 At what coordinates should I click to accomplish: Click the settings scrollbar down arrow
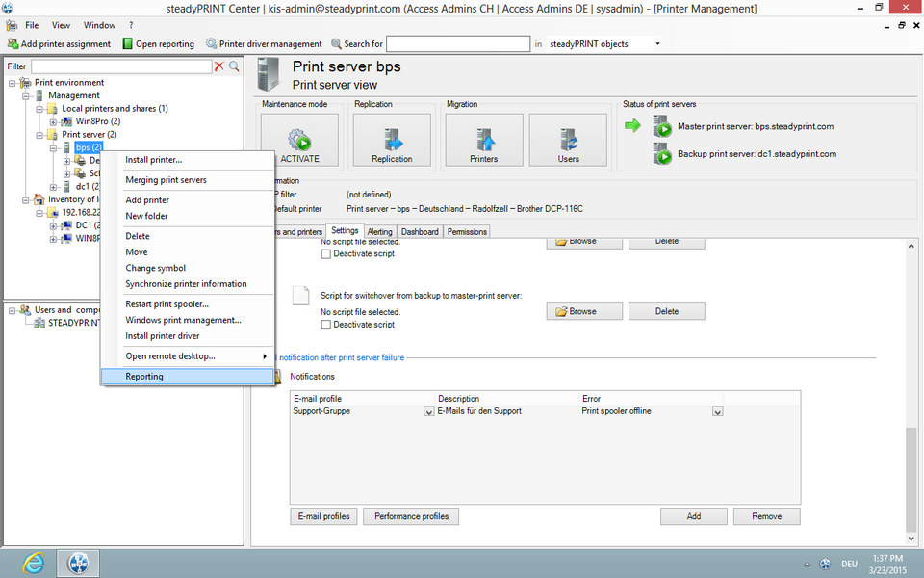[911, 539]
